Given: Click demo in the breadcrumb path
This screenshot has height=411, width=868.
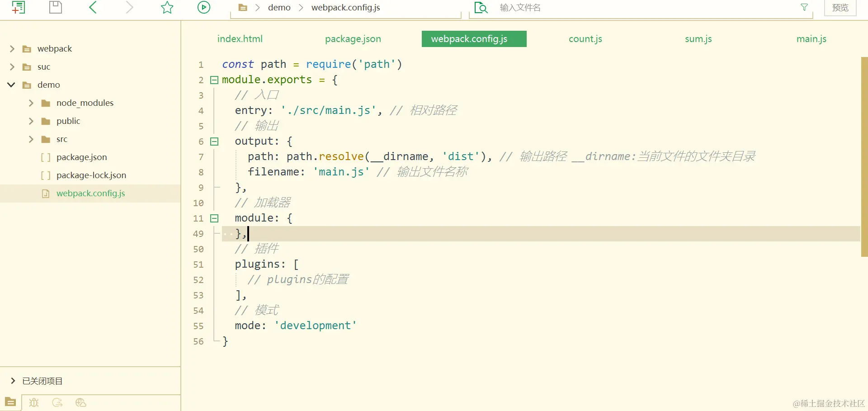Looking at the screenshot, I should tap(279, 8).
